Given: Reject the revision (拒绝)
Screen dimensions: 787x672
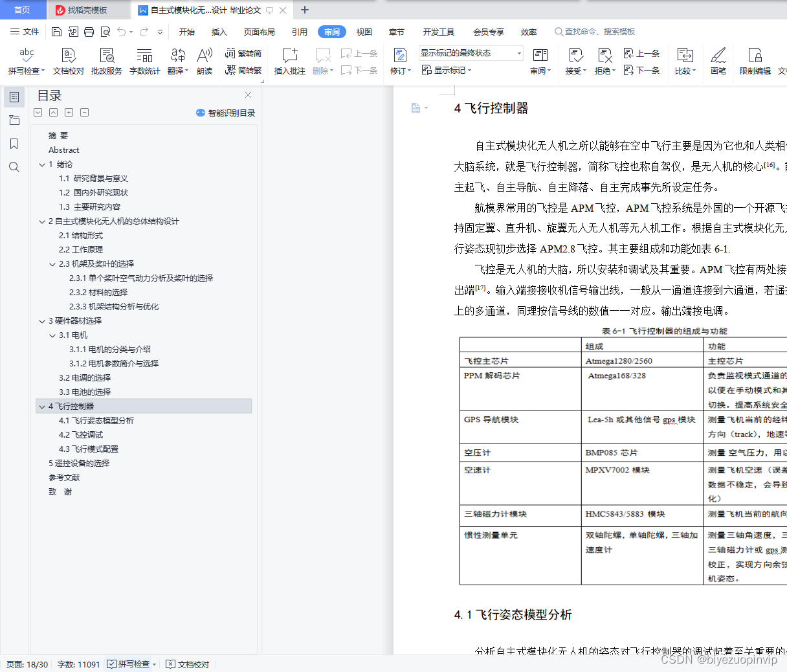Looking at the screenshot, I should (604, 62).
